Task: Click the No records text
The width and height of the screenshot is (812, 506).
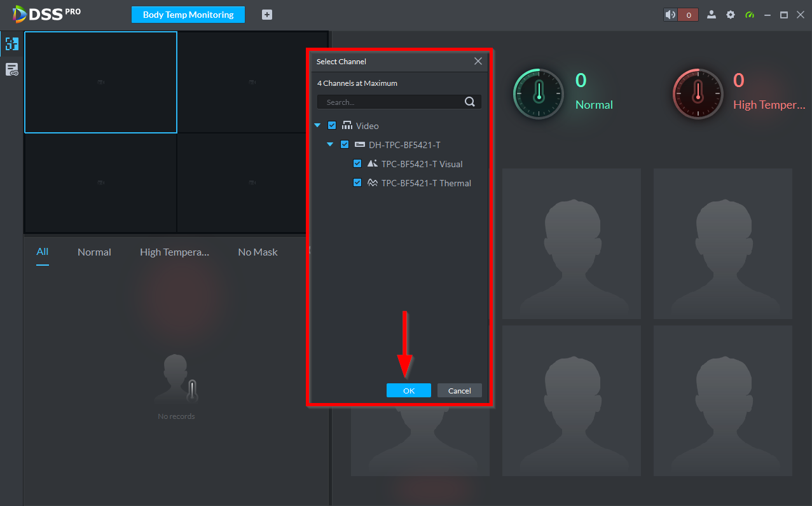Action: pos(176,416)
